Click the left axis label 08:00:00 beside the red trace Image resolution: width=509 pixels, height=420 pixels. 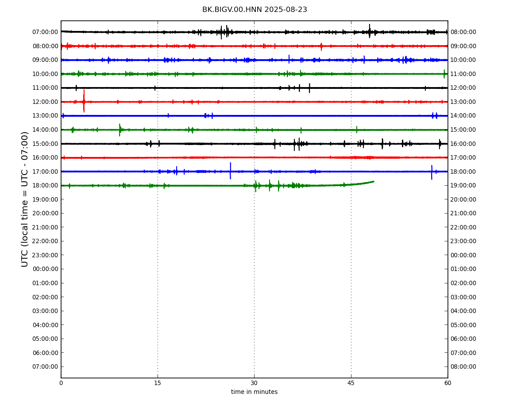(45, 46)
